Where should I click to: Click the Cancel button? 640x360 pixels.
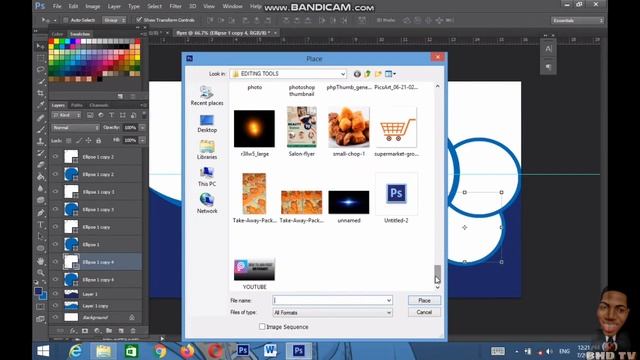pos(424,312)
